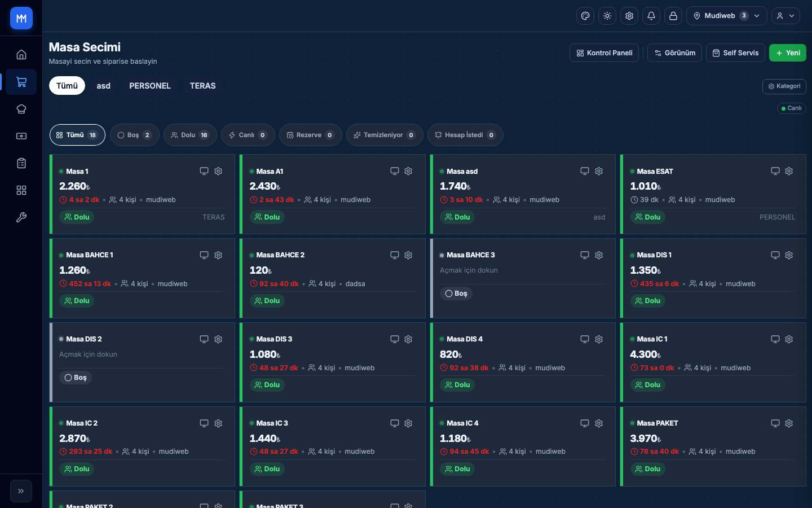Open the notifications bell
Screen dimensions: 812x508
click(x=651, y=16)
